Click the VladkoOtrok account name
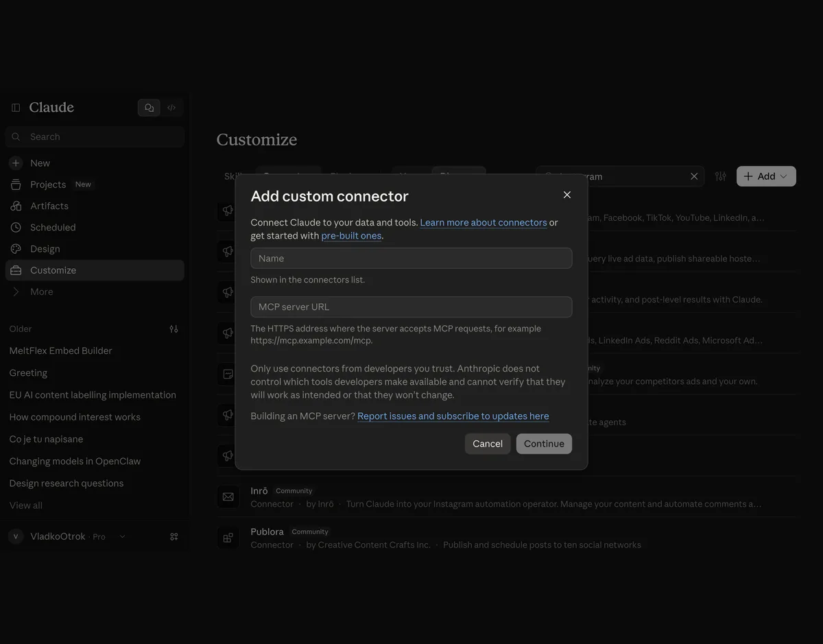Screen dimensions: 823x644 [58, 536]
